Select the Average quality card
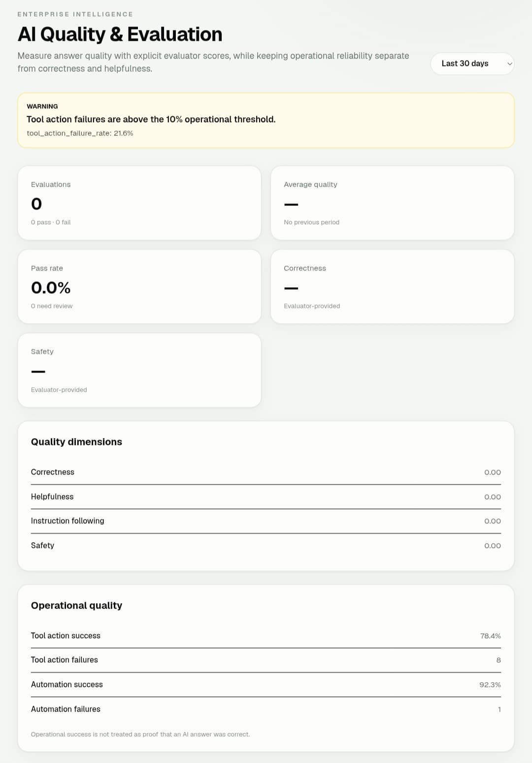Image resolution: width=532 pixels, height=763 pixels. [392, 203]
